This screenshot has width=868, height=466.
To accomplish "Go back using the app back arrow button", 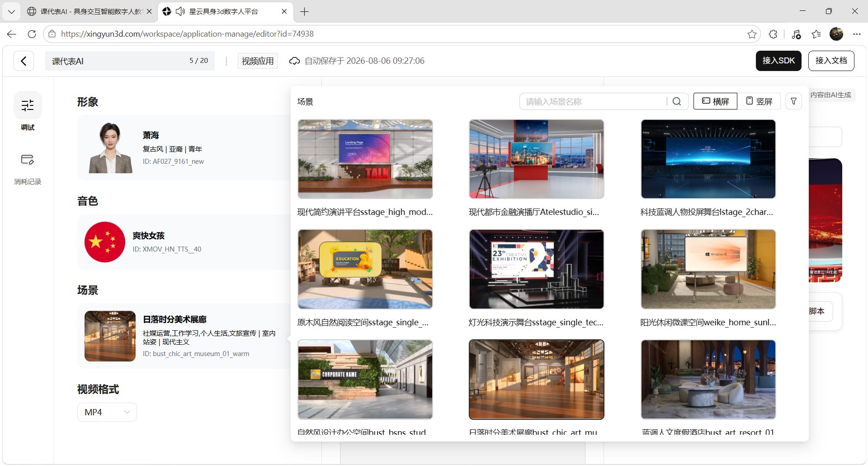I will [x=24, y=61].
